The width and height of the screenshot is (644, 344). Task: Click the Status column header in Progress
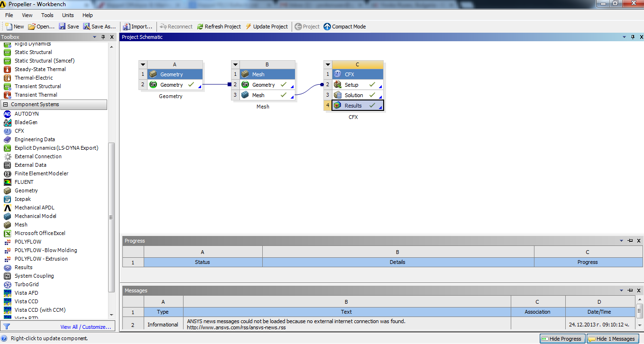point(203,262)
